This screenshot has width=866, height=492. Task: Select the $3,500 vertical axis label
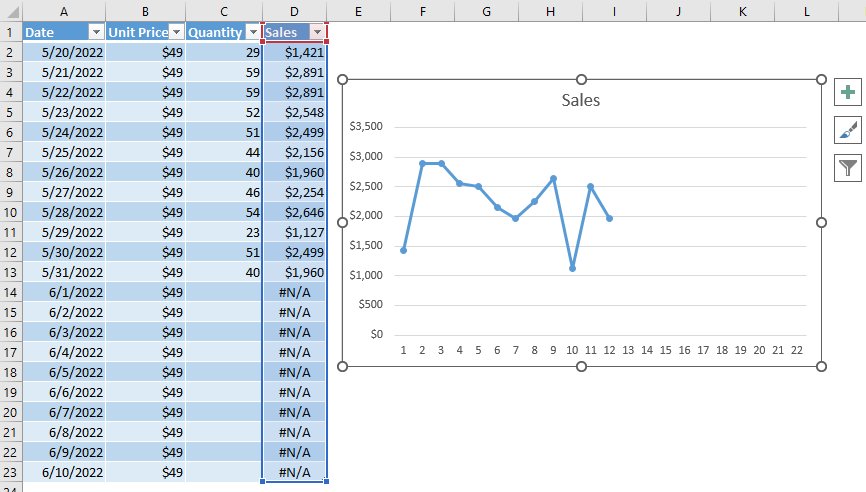pos(367,127)
